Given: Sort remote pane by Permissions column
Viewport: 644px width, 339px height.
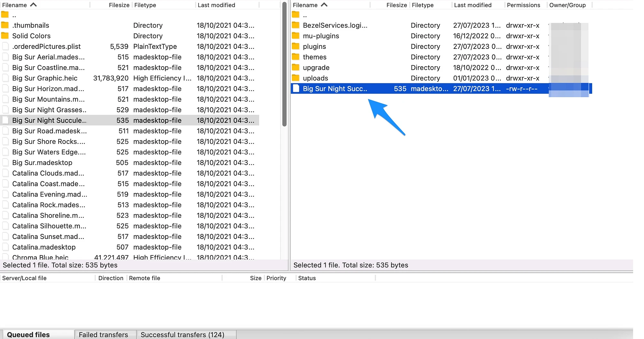Looking at the screenshot, I should (526, 5).
